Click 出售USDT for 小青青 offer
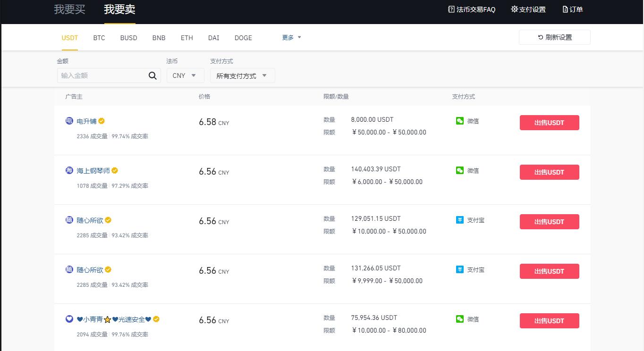The image size is (644, 351). 549,321
